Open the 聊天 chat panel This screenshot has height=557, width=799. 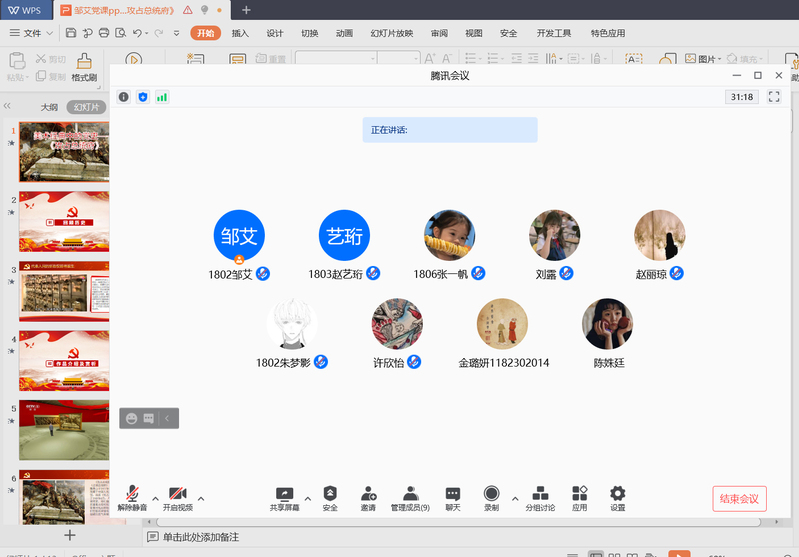point(453,494)
